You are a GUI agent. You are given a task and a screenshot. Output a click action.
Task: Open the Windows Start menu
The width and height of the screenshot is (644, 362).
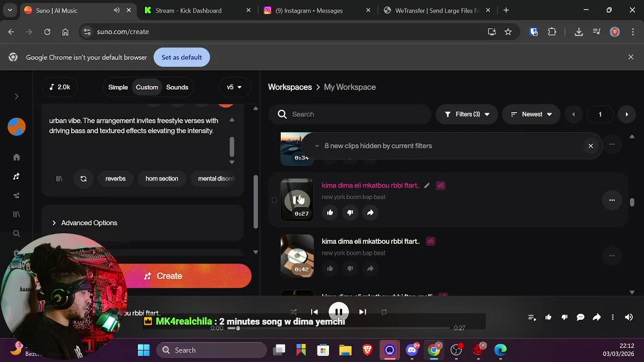[x=144, y=350]
